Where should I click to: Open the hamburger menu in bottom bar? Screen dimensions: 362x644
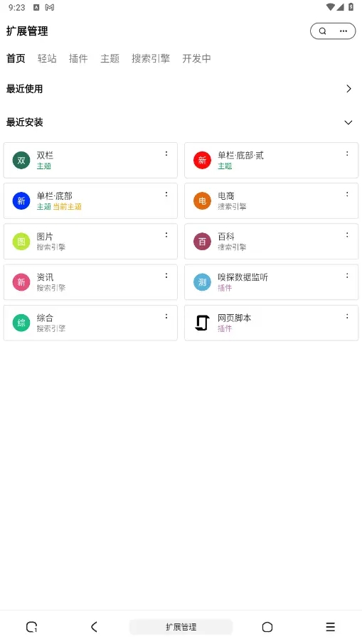[331, 627]
